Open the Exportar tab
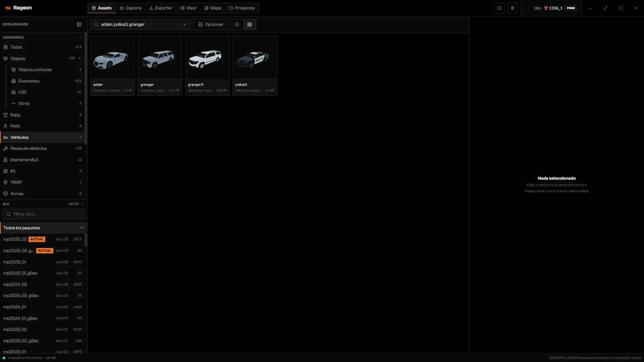Image resolution: width=644 pixels, height=362 pixels. 161,8
